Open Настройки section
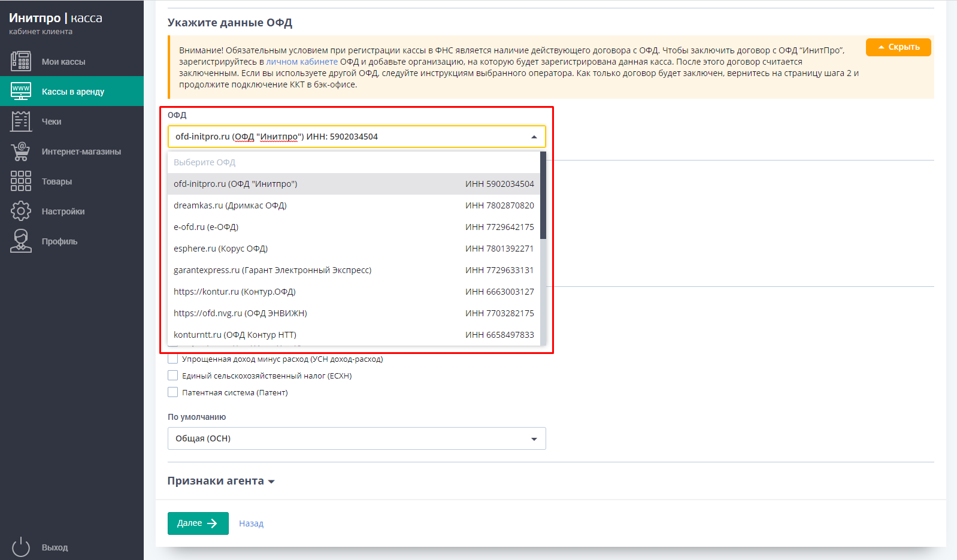The width and height of the screenshot is (957, 560). [72, 211]
